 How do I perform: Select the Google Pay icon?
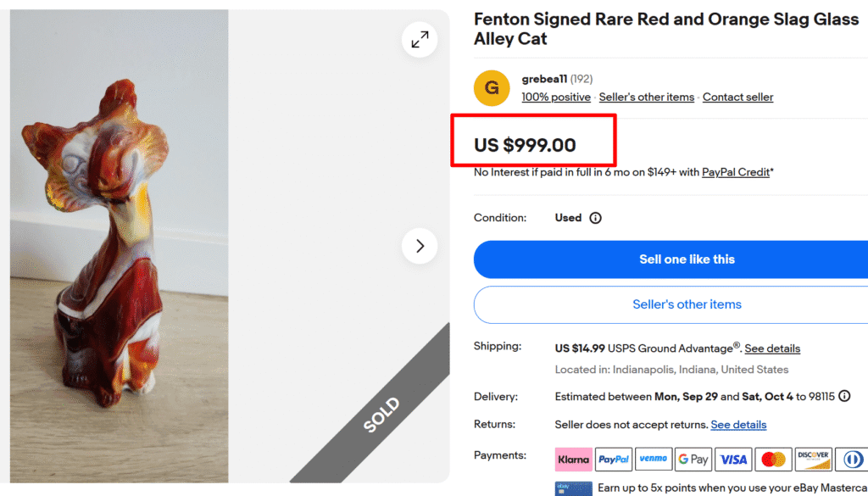[693, 460]
